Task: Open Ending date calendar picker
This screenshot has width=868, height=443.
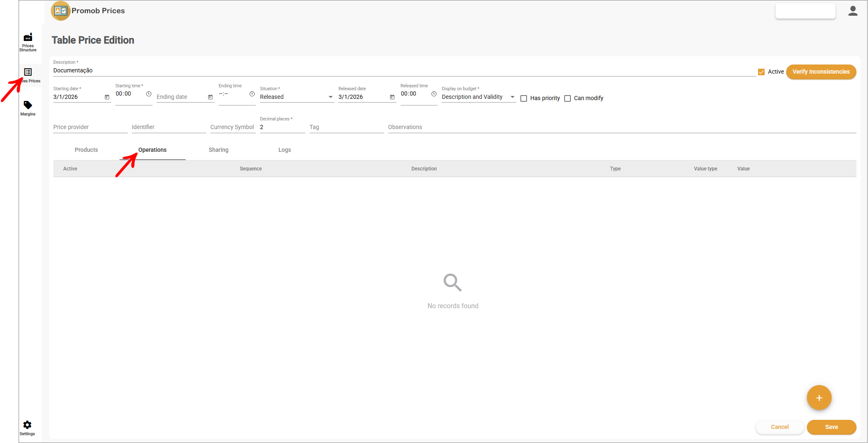Action: [x=210, y=97]
